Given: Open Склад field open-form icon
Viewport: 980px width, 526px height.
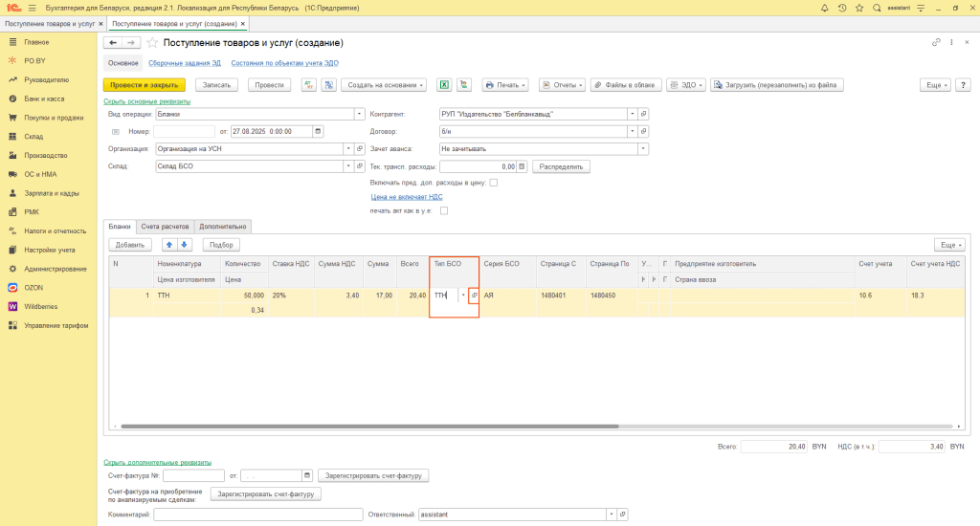Looking at the screenshot, I should point(360,166).
